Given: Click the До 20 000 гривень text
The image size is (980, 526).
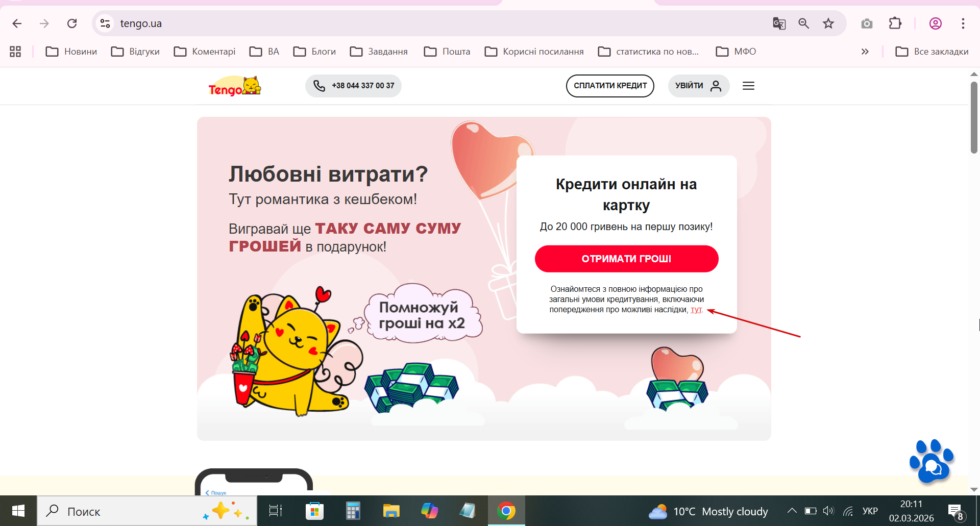Looking at the screenshot, I should point(626,227).
